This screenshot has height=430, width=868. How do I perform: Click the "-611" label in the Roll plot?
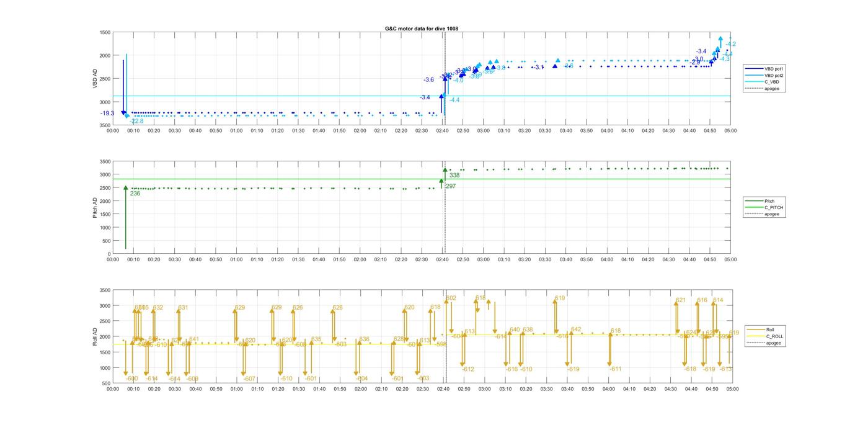(615, 369)
